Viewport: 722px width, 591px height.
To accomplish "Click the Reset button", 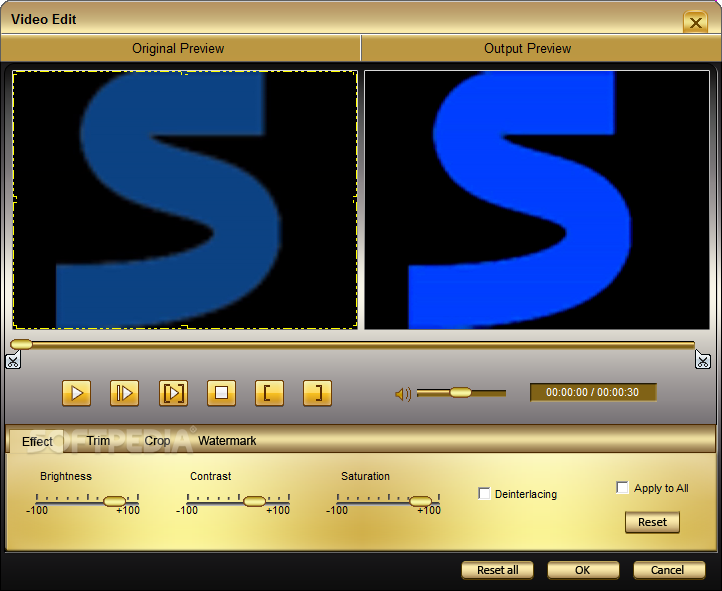I will tap(652, 522).
